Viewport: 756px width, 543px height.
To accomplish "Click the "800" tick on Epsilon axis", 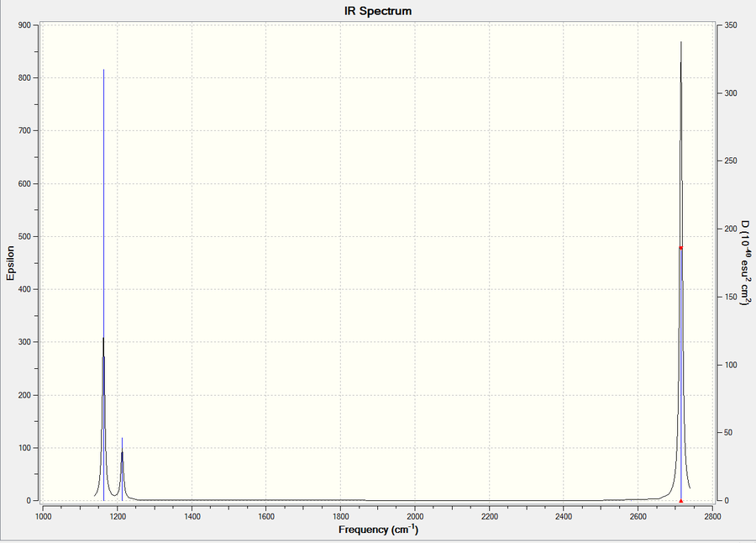I will (24, 77).
